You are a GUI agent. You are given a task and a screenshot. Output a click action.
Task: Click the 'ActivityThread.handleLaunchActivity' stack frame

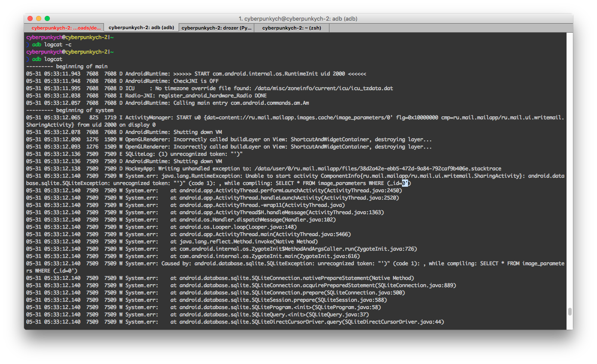coord(213,198)
